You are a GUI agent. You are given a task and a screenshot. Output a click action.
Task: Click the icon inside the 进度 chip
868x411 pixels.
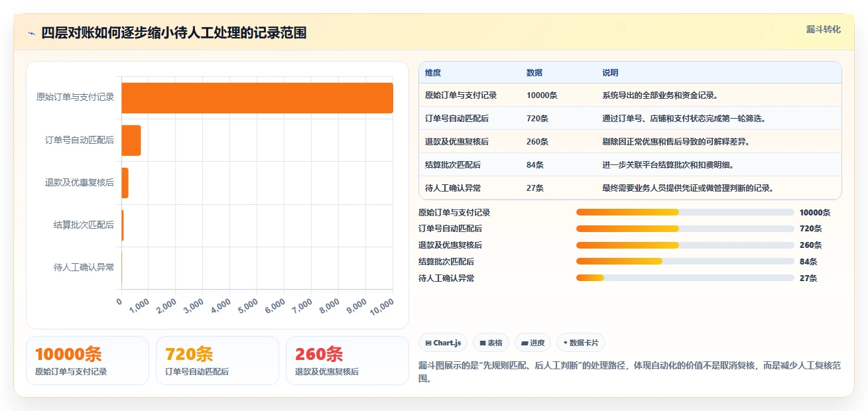click(x=525, y=343)
